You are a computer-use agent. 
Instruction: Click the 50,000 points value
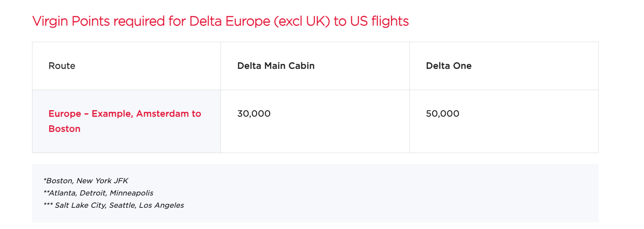[x=443, y=114]
